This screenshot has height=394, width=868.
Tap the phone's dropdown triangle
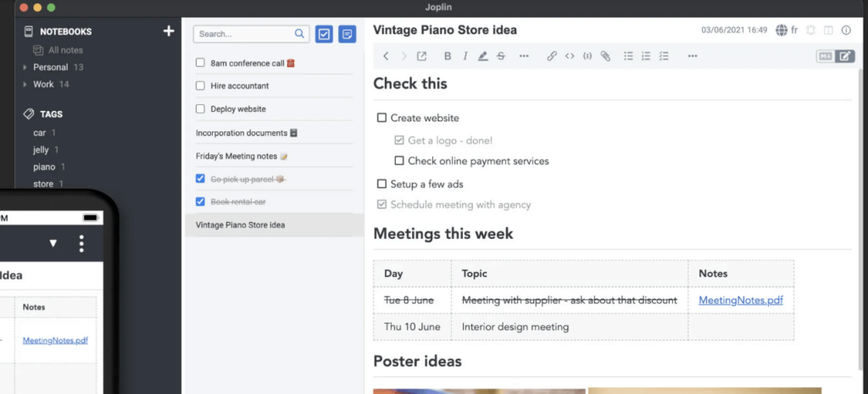click(53, 243)
